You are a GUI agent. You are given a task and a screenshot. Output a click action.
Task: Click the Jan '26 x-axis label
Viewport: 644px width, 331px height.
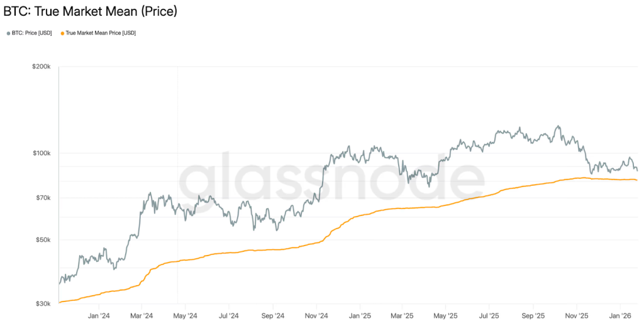(x=620, y=315)
